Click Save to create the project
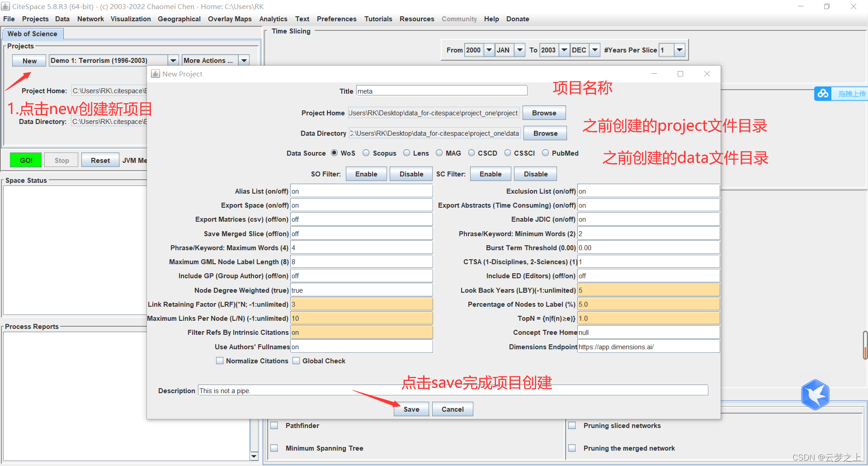The width and height of the screenshot is (868, 466). tap(411, 409)
